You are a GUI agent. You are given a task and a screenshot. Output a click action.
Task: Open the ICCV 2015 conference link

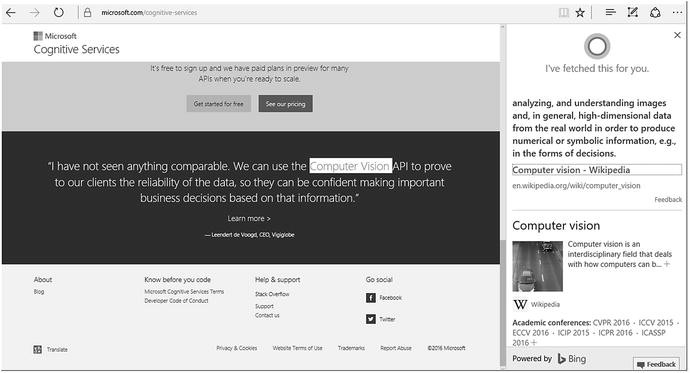(x=656, y=322)
